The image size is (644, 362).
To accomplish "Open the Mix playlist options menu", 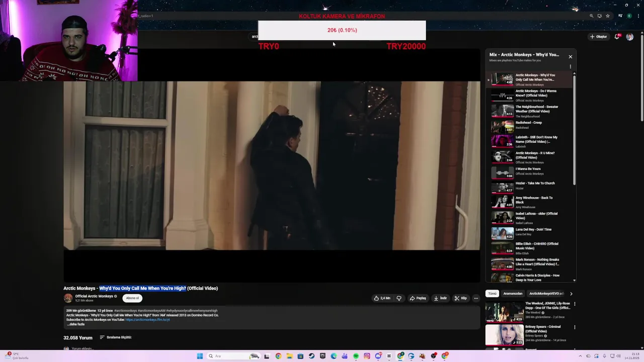I will [570, 66].
